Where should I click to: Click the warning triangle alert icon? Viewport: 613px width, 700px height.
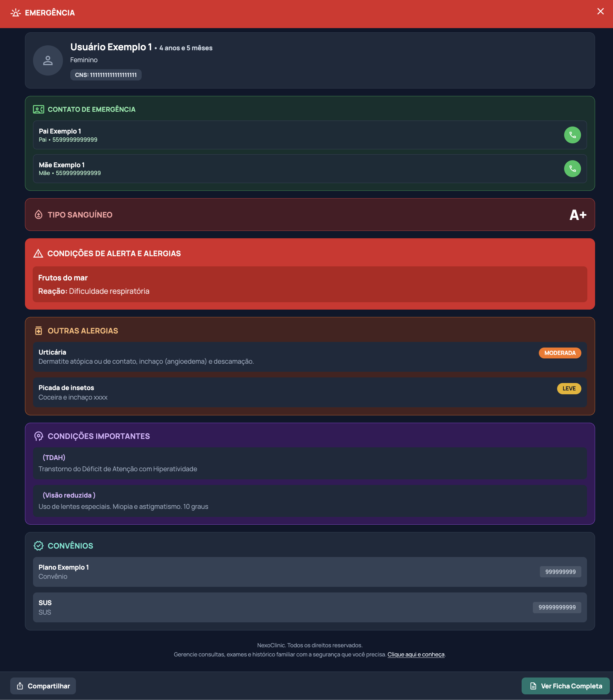click(x=38, y=253)
